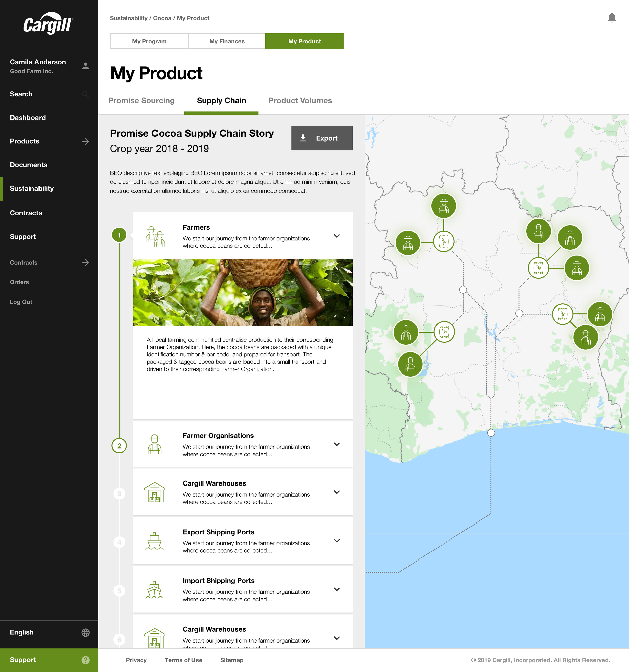The image size is (629, 672).
Task: Click the download icon on the Export button
Action: click(x=303, y=138)
